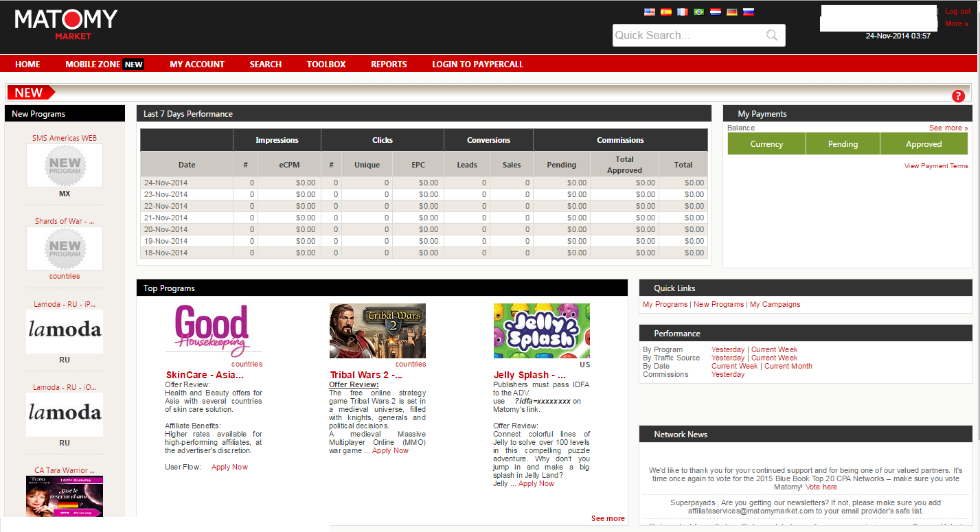
Task: Click the Vote here link in Network News
Action: (x=821, y=487)
